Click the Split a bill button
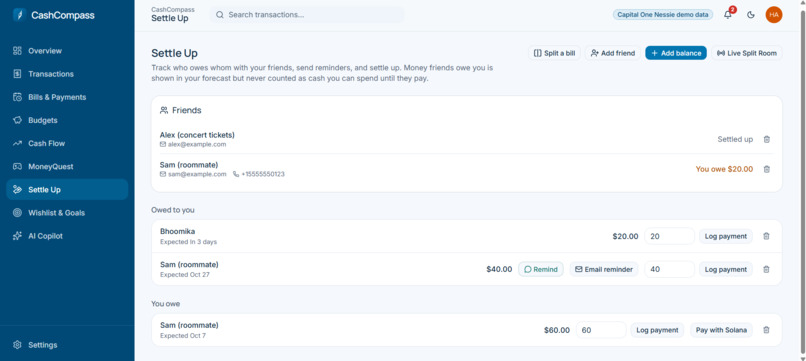This screenshot has width=806, height=361. click(x=554, y=53)
